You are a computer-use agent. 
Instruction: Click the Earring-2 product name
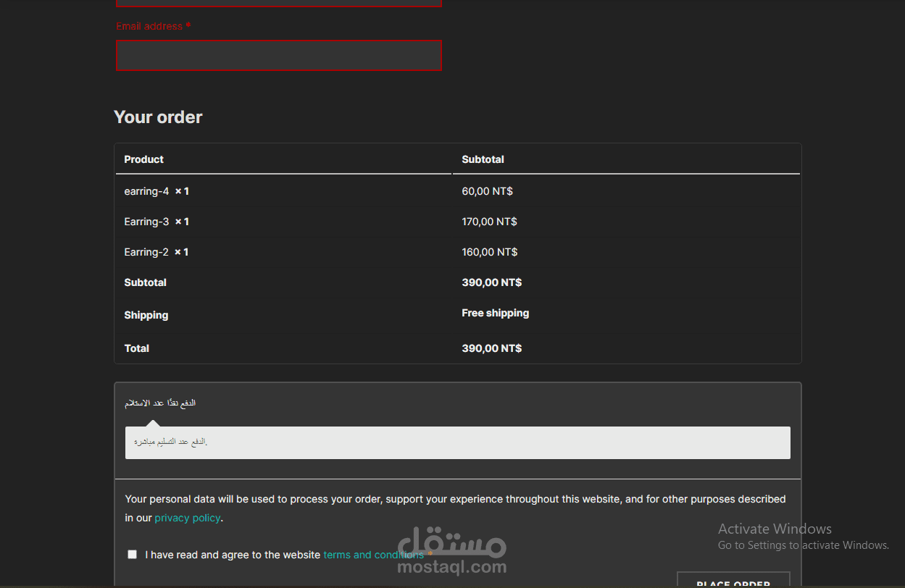pyautogui.click(x=146, y=252)
